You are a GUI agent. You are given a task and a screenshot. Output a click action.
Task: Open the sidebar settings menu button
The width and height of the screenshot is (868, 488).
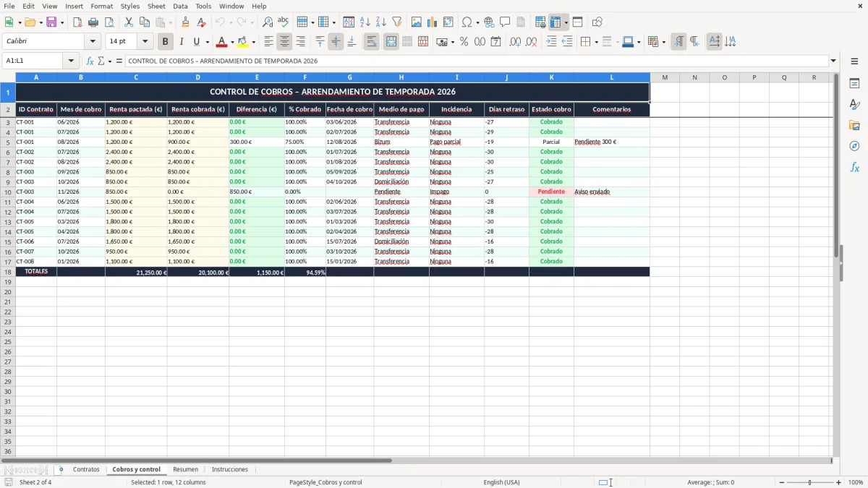(x=854, y=61)
